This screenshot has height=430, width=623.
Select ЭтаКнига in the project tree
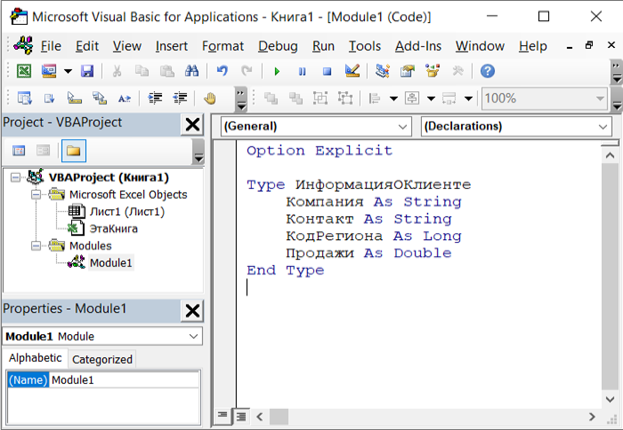tap(113, 229)
